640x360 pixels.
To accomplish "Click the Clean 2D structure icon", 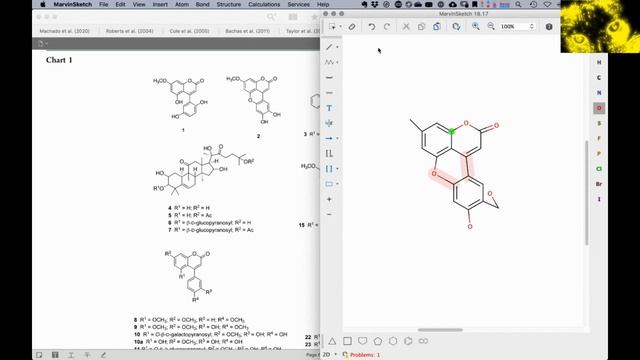I will pyautogui.click(x=456, y=27).
